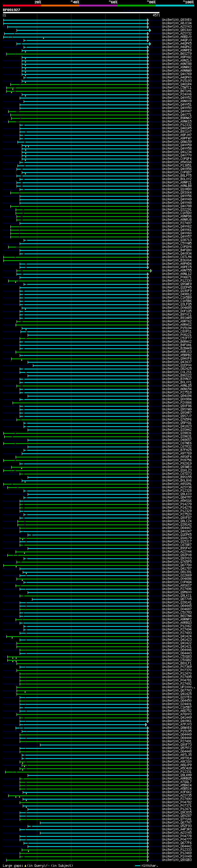Open the hit UniRef100_Q8S3U0
The image size is (197, 868).
pos(177,30)
